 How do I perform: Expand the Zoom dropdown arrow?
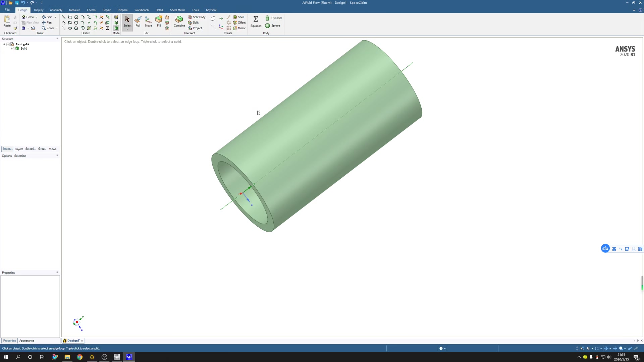tap(57, 28)
